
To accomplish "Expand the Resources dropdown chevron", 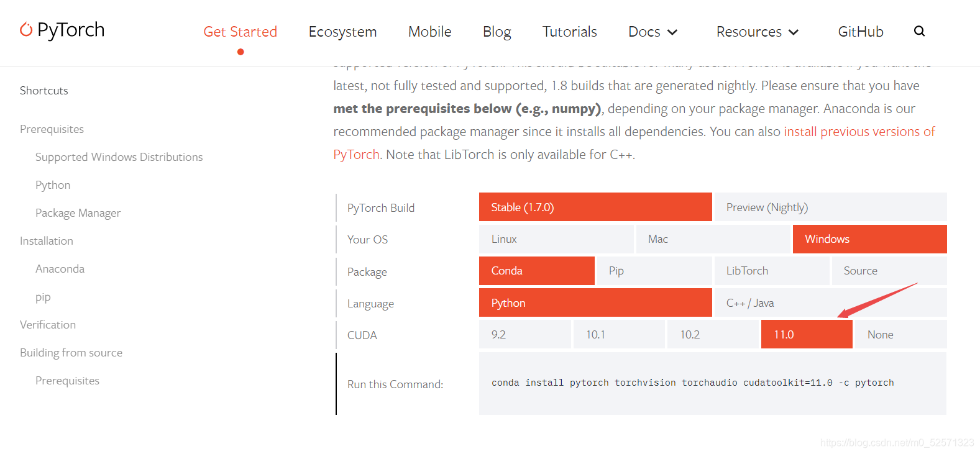I will coord(794,32).
